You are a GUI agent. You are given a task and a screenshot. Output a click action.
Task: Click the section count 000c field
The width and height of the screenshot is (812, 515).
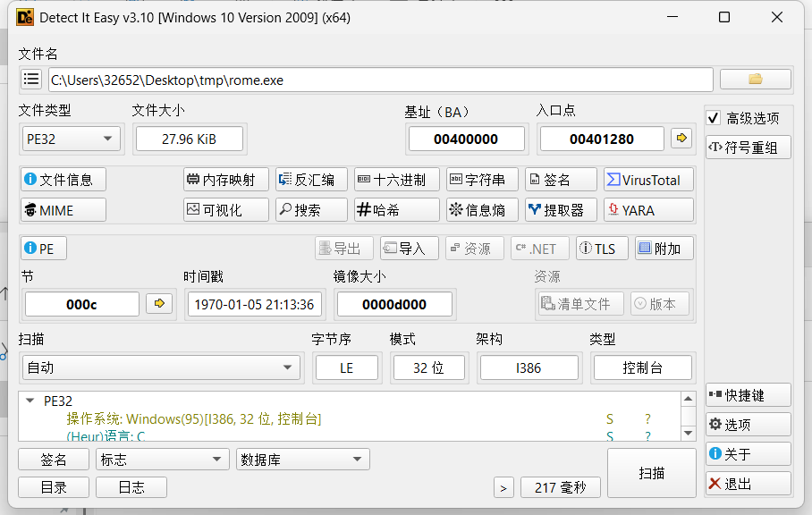[81, 304]
